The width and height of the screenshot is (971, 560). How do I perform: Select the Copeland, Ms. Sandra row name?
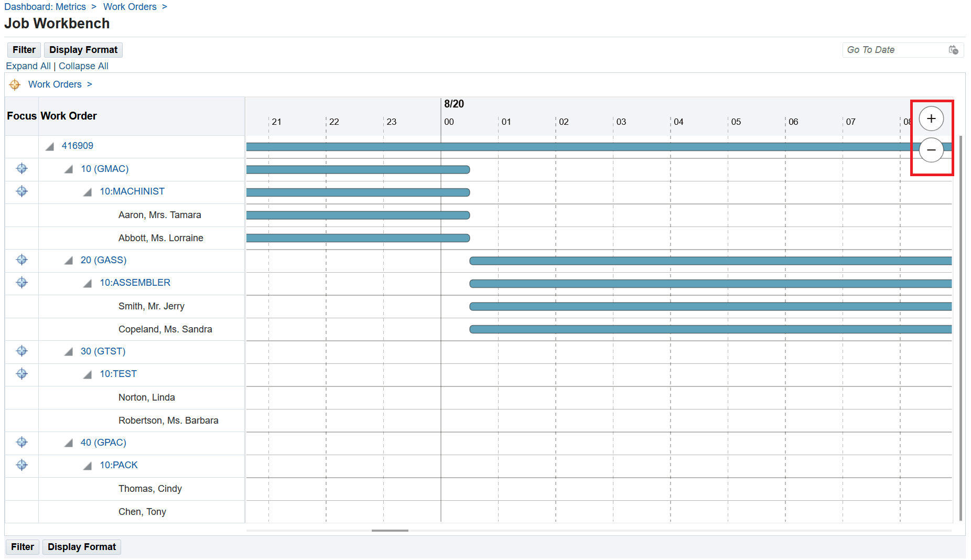pyautogui.click(x=165, y=329)
